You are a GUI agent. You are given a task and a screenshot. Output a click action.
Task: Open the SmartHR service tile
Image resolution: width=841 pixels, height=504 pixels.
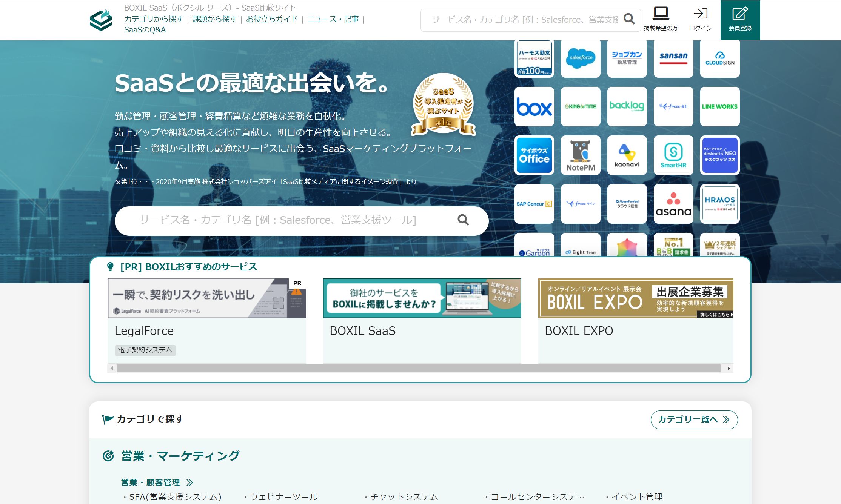(673, 155)
